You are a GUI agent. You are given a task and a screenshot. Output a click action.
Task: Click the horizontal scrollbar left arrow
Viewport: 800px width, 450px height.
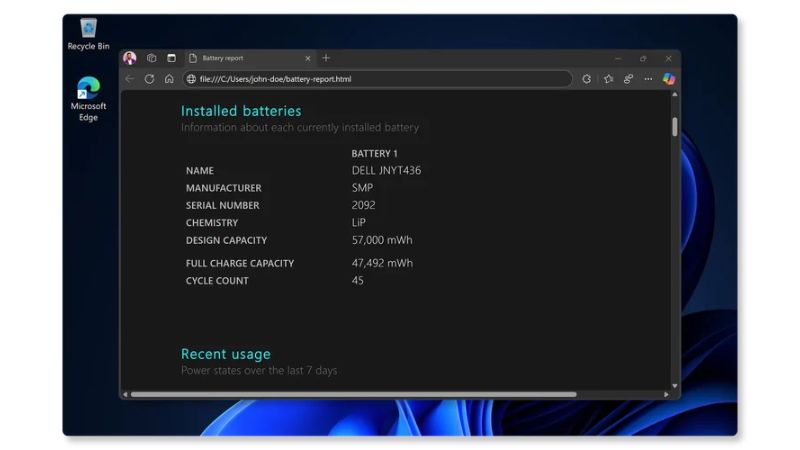click(x=125, y=394)
